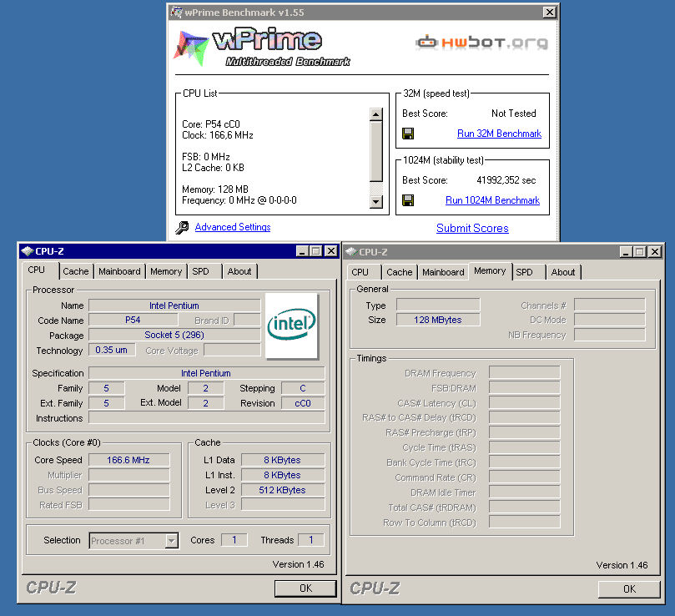Click the Core Speed value '166.6 MHz'
The width and height of the screenshot is (675, 616).
click(x=128, y=460)
